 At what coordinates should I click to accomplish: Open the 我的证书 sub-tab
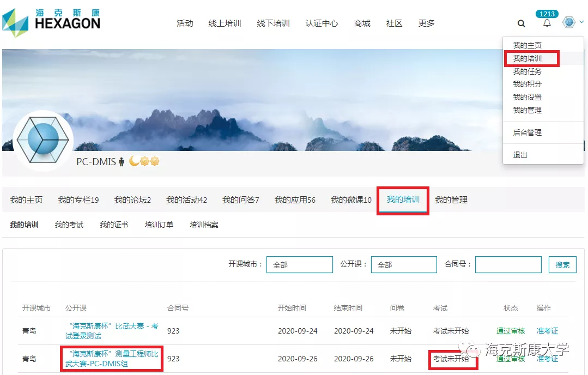[114, 225]
